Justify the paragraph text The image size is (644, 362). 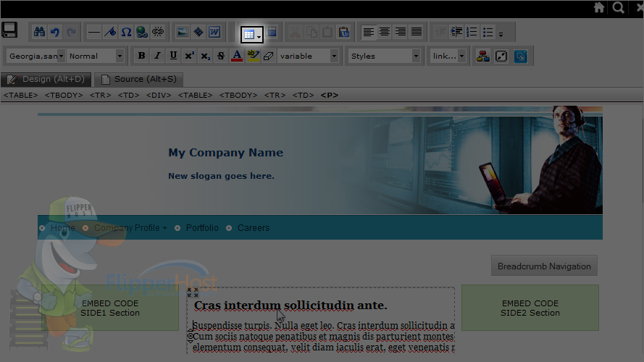[x=417, y=32]
